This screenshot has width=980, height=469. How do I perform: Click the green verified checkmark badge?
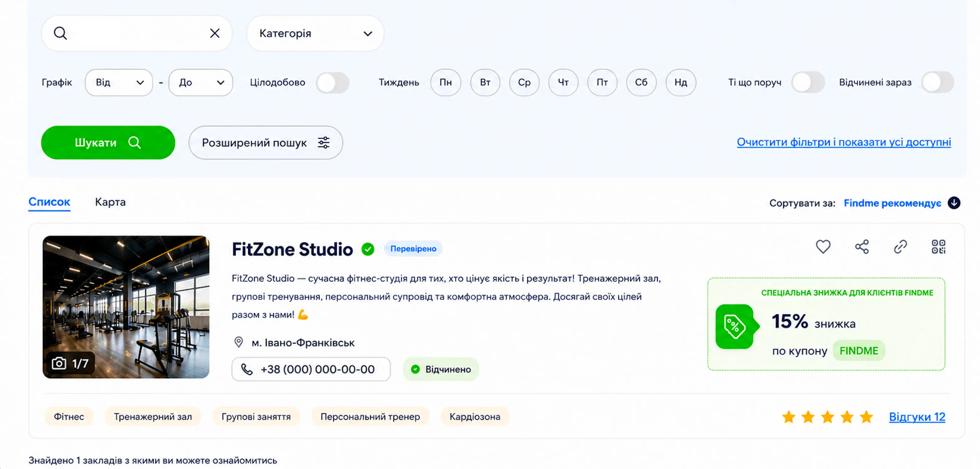pyautogui.click(x=368, y=249)
